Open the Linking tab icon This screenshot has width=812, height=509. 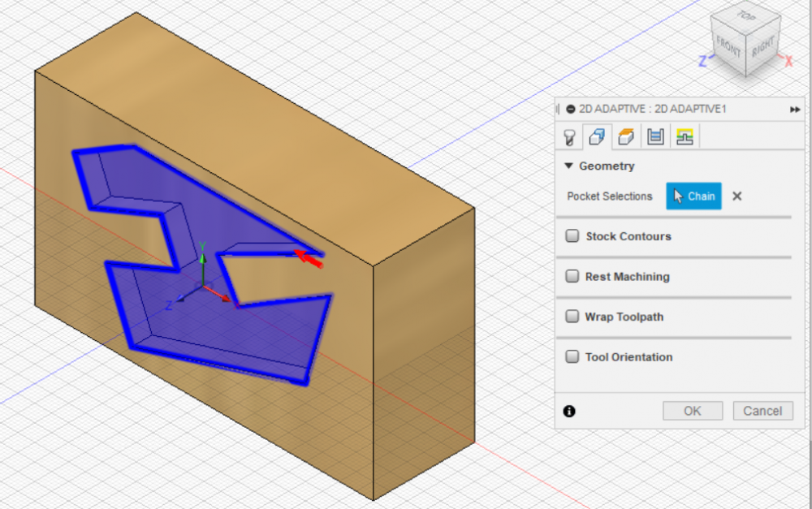[685, 136]
